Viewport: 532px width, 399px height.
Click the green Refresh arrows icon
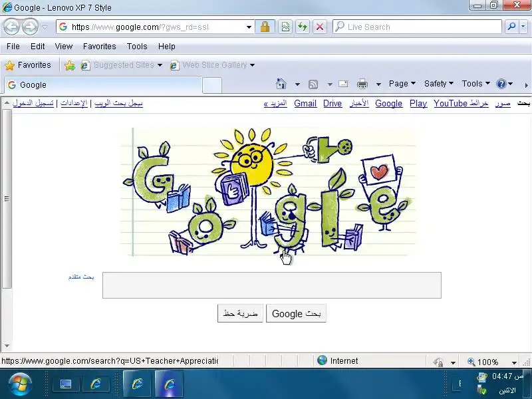[x=303, y=27]
